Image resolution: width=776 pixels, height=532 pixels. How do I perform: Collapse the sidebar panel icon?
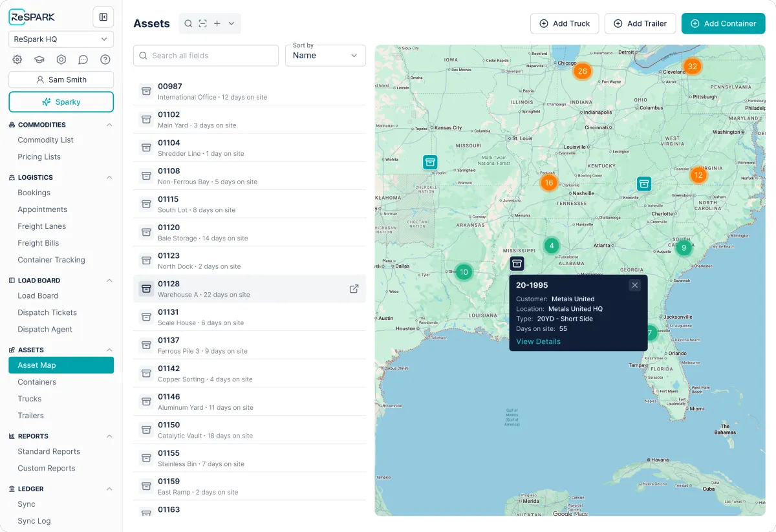pos(103,17)
